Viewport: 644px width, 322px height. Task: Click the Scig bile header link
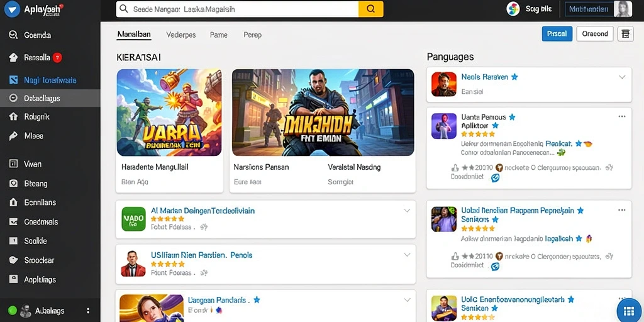pos(538,9)
